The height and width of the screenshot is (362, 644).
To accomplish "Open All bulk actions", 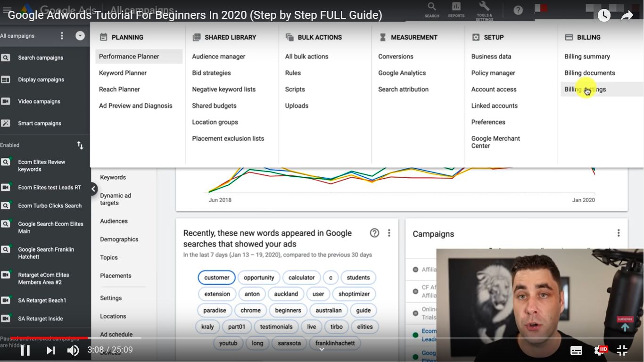I will click(x=306, y=57).
